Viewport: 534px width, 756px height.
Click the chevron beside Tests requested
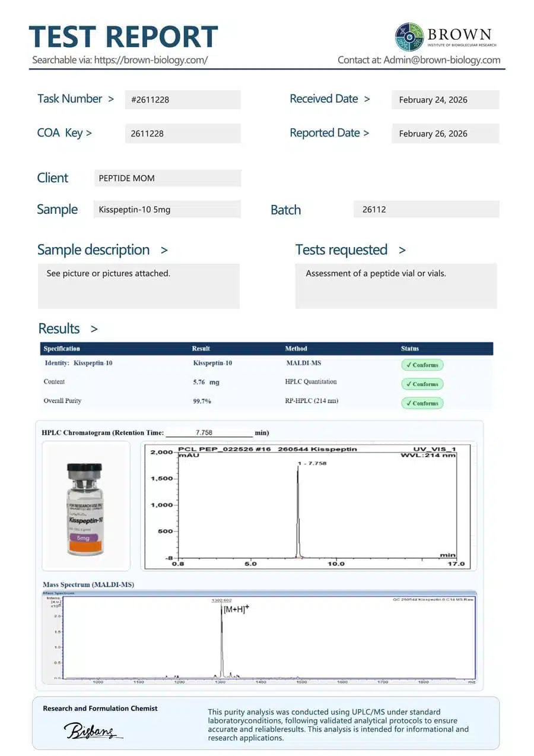point(402,251)
